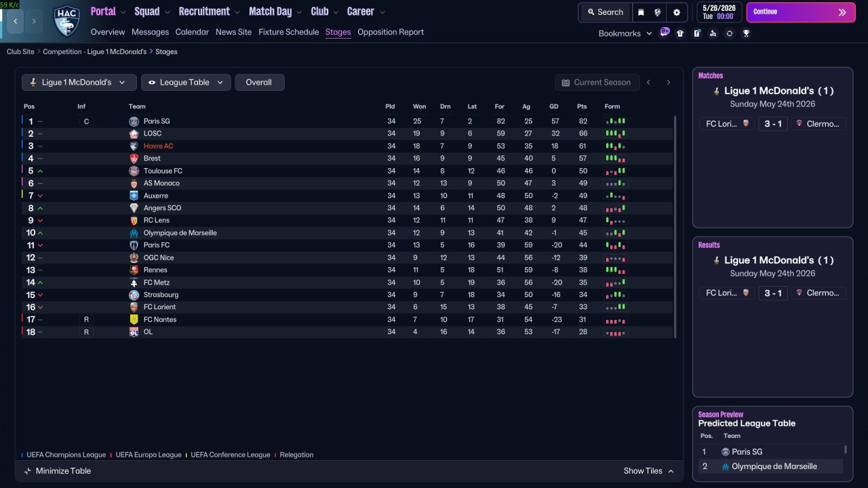Click the RC Lens crest in the table
Viewport: 868px width, 488px height.
click(134, 220)
